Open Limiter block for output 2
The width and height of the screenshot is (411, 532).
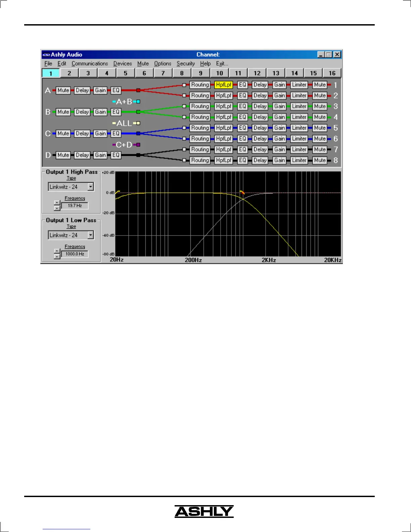tap(299, 96)
